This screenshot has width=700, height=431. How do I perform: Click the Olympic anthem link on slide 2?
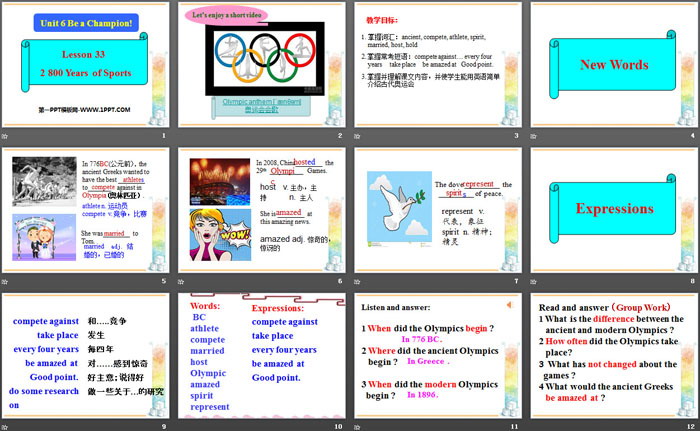[x=262, y=105]
